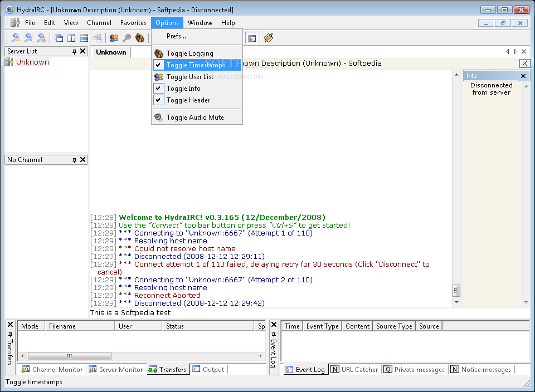Tile windows vertically via toolbar icon

(x=71, y=38)
